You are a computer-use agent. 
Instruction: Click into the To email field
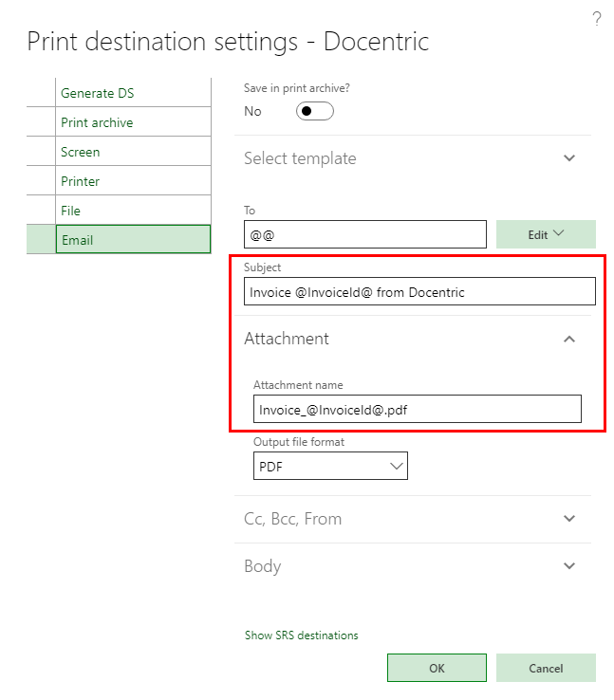364,234
